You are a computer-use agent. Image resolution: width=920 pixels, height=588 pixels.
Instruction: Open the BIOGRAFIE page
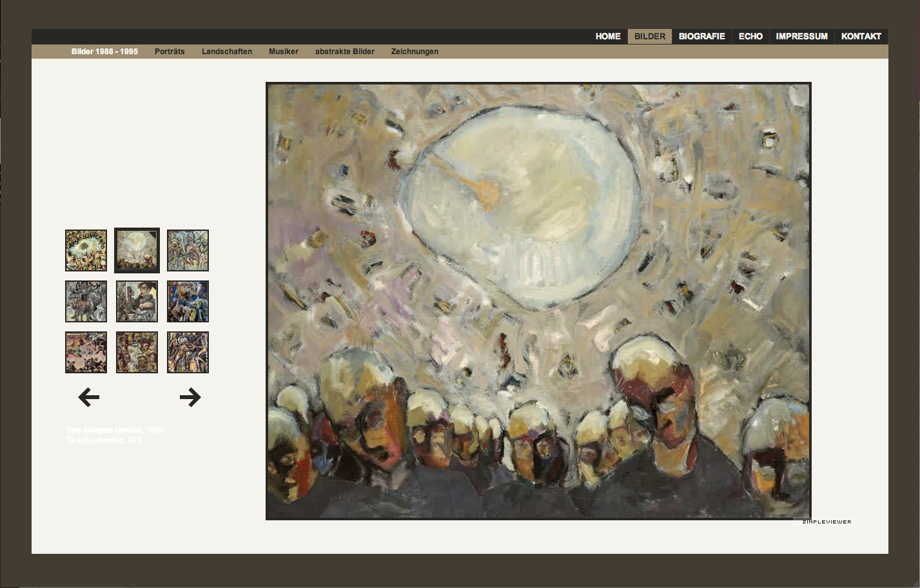702,37
